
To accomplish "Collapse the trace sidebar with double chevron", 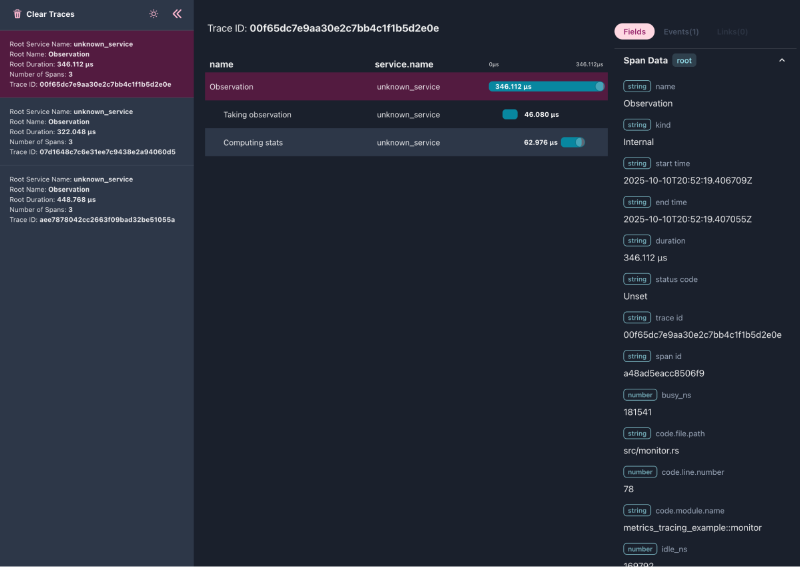I will point(177,14).
